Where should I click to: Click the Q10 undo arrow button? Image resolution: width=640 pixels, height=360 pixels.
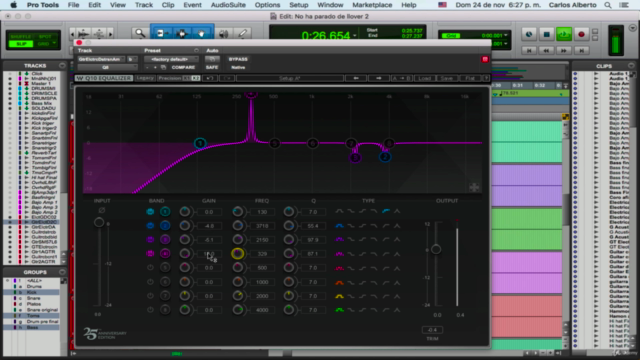[209, 78]
